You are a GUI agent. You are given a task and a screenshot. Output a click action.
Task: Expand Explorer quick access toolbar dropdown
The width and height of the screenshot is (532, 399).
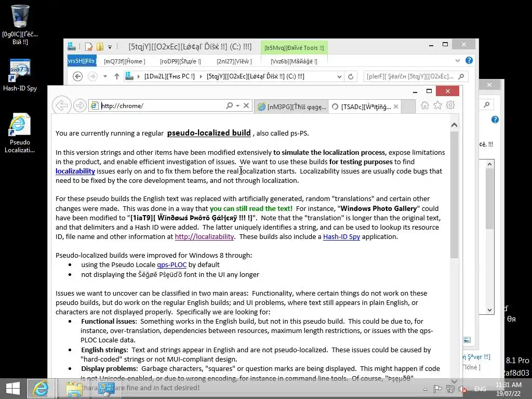pyautogui.click(x=110, y=47)
